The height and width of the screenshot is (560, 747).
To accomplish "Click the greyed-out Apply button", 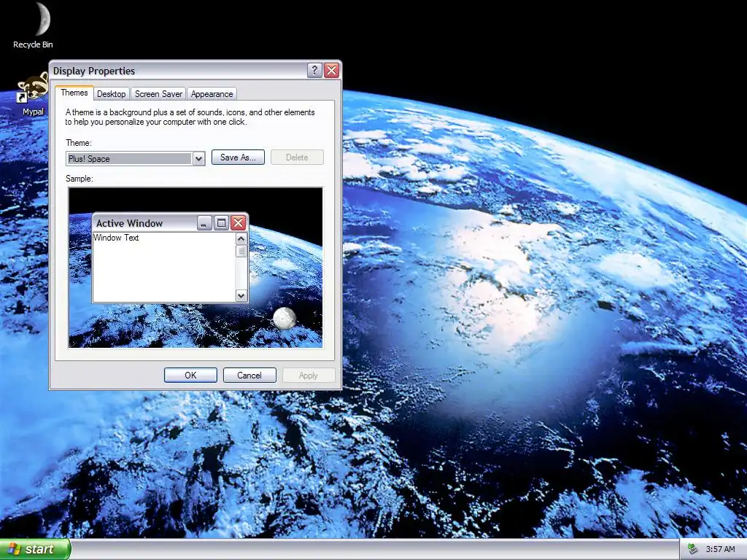I will [309, 376].
